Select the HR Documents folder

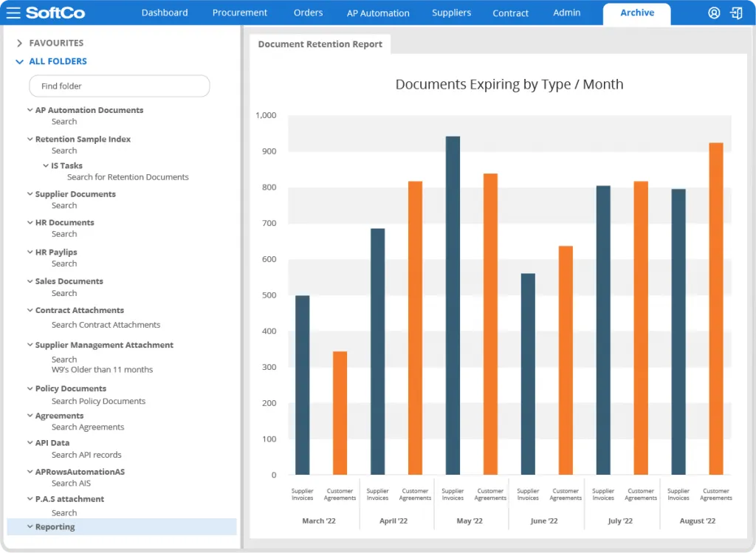pyautogui.click(x=65, y=223)
